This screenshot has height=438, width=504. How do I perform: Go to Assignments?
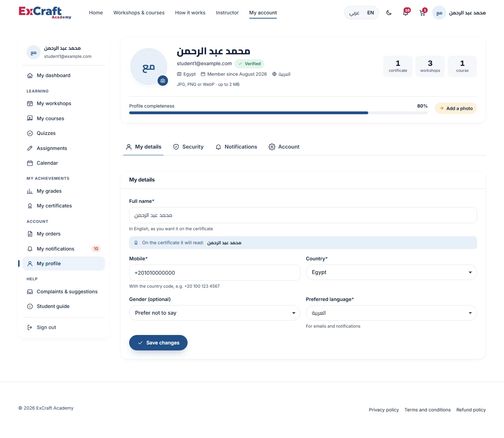(64, 148)
